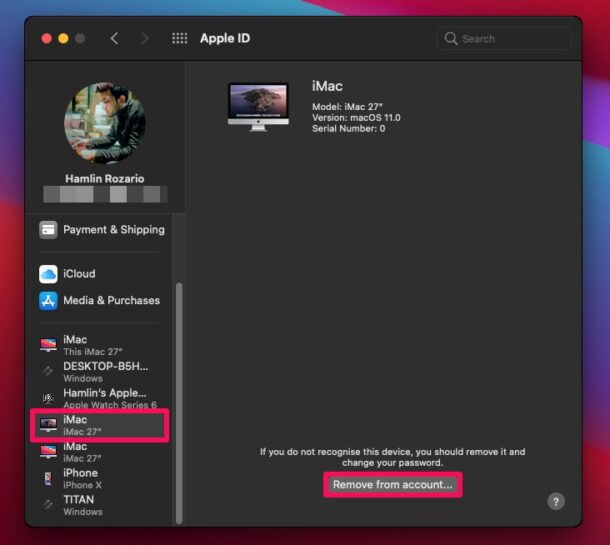Image resolution: width=610 pixels, height=545 pixels.
Task: Select the highlighted iMac device name
Action: [75, 420]
